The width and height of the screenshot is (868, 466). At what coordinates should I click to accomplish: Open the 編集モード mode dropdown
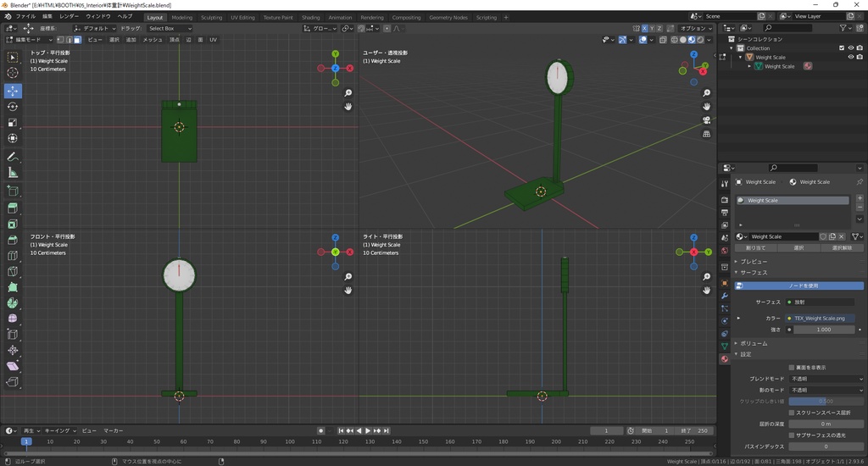pos(28,40)
